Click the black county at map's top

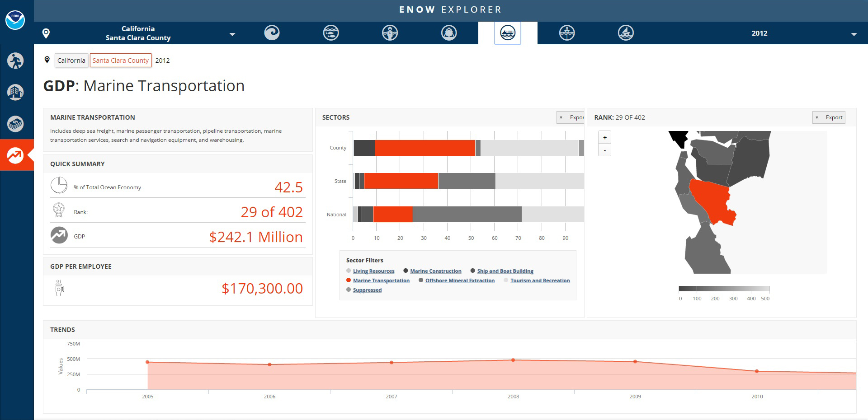[x=679, y=138]
